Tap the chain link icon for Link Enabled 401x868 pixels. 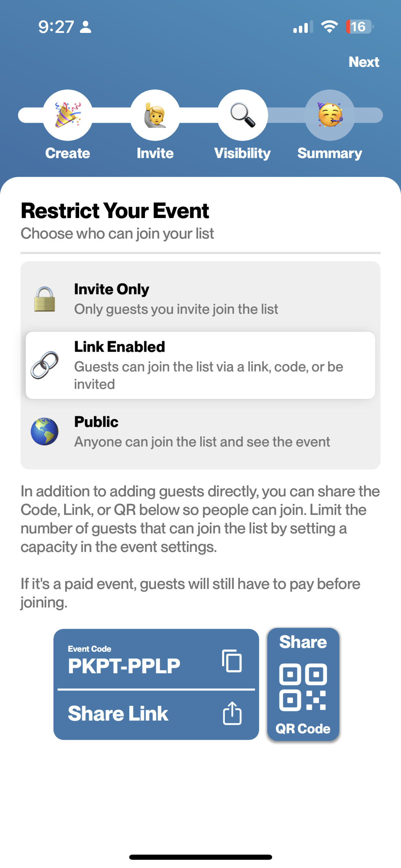pos(45,365)
